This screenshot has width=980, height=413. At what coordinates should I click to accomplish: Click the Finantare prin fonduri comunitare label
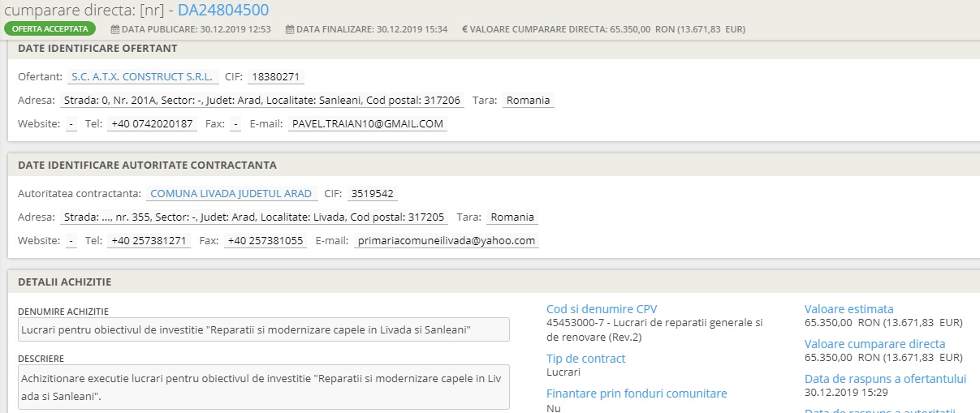pyautogui.click(x=637, y=394)
